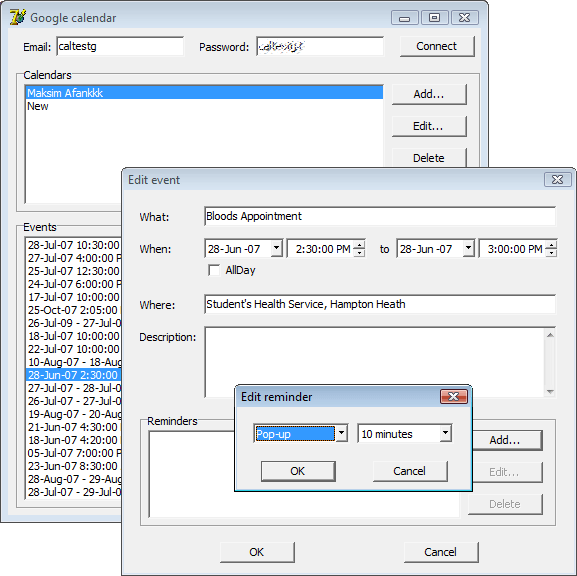The height and width of the screenshot is (576, 577).
Task: Maximize the Google calendar window
Action: tap(434, 18)
